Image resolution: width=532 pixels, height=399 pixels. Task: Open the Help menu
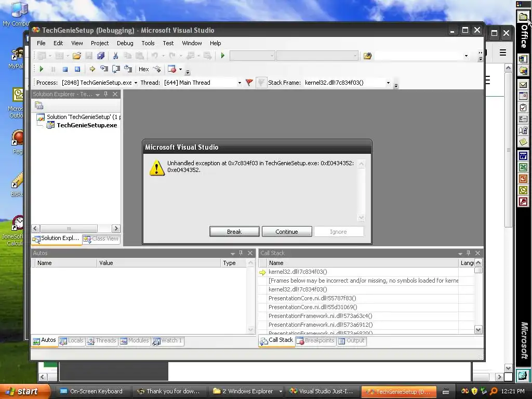pos(215,43)
